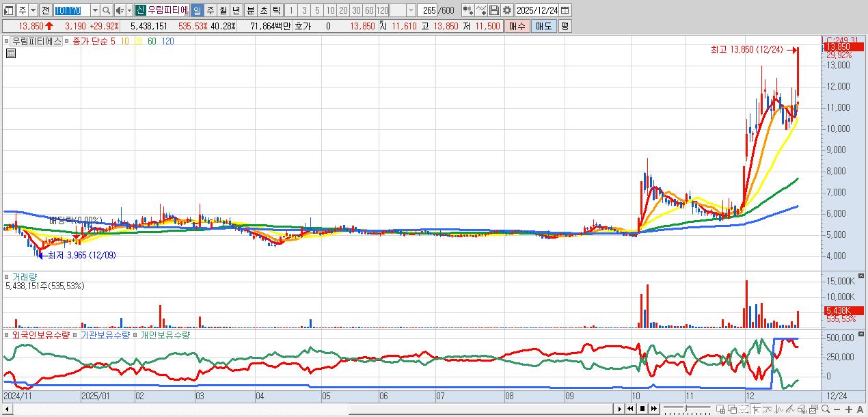Switch to monthly 월 period
868x417 pixels.
223,10
